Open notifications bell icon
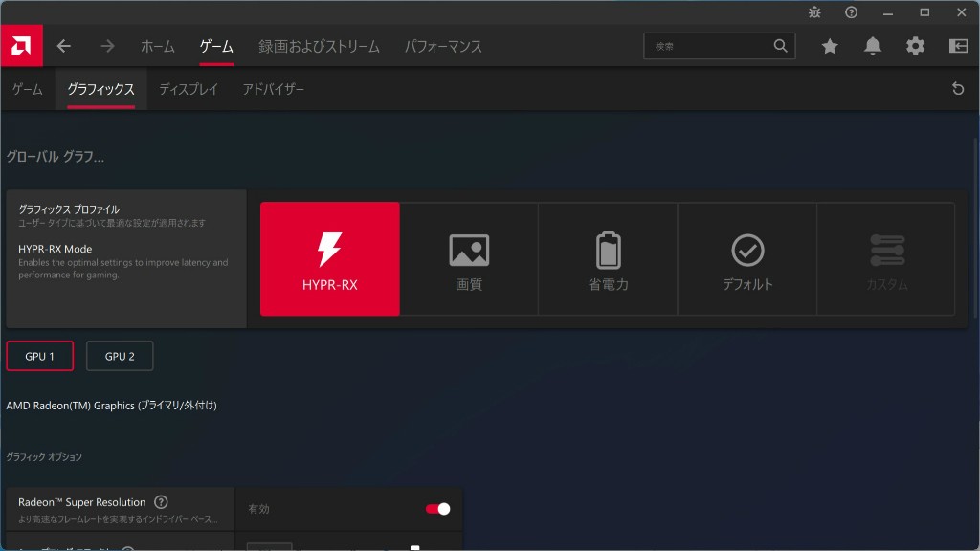 873,46
